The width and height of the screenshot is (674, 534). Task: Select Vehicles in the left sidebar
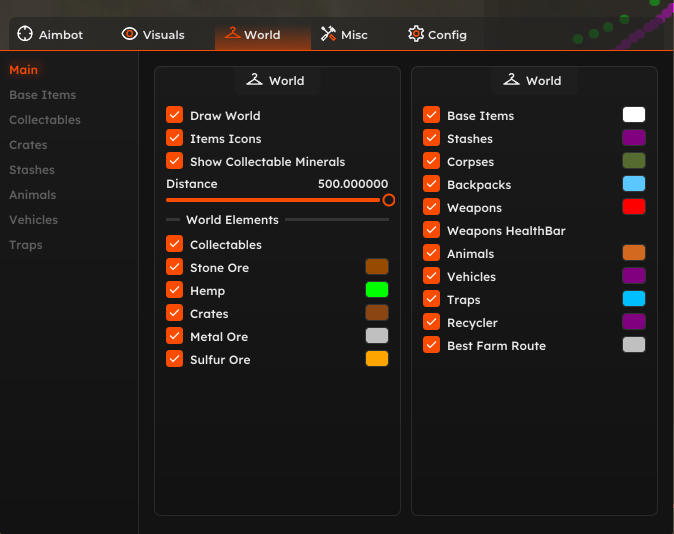click(34, 220)
